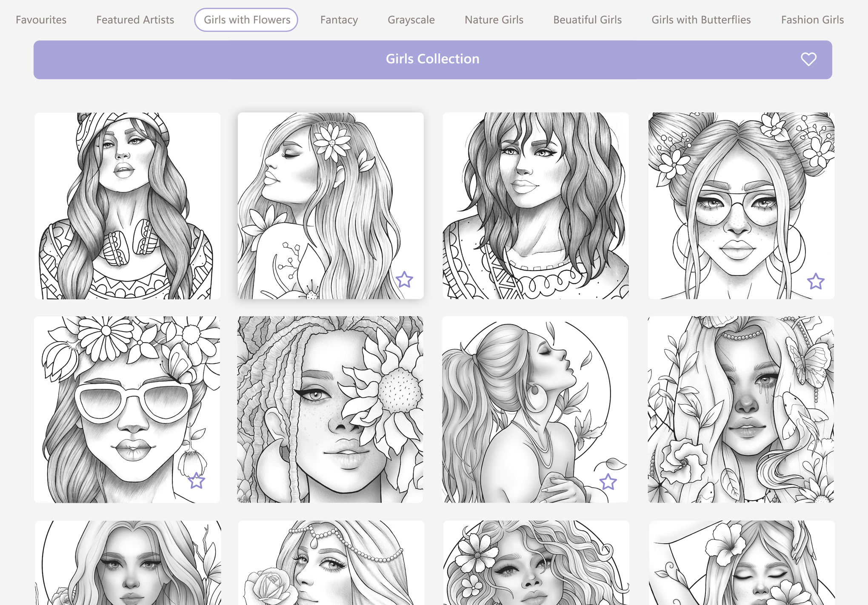This screenshot has width=868, height=605.
Task: Click the heart icon in Girls Collection banner
Action: pos(808,59)
